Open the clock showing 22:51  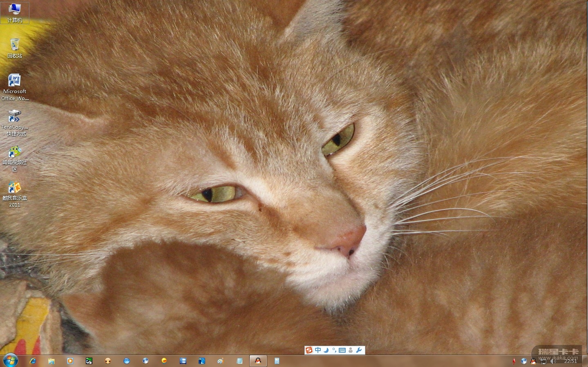[570, 361]
